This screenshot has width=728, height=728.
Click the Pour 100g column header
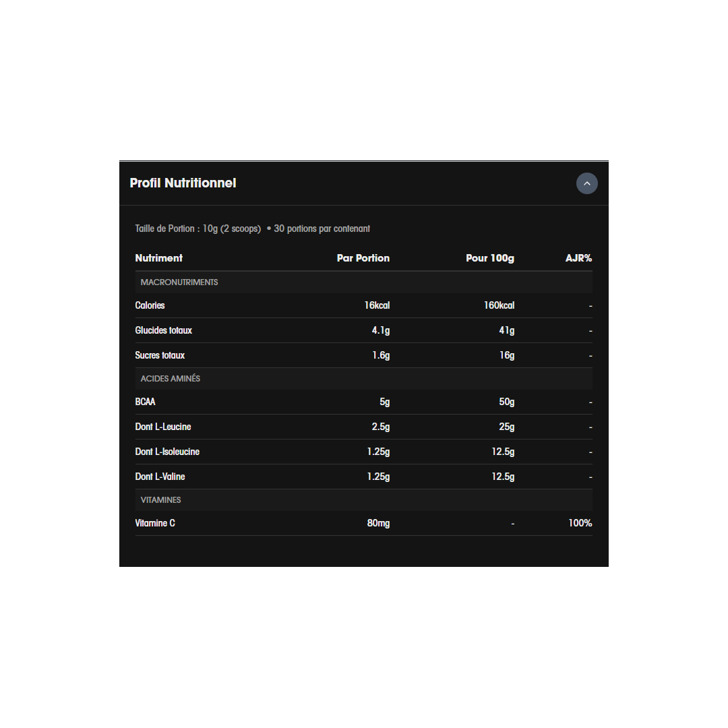[x=489, y=258]
